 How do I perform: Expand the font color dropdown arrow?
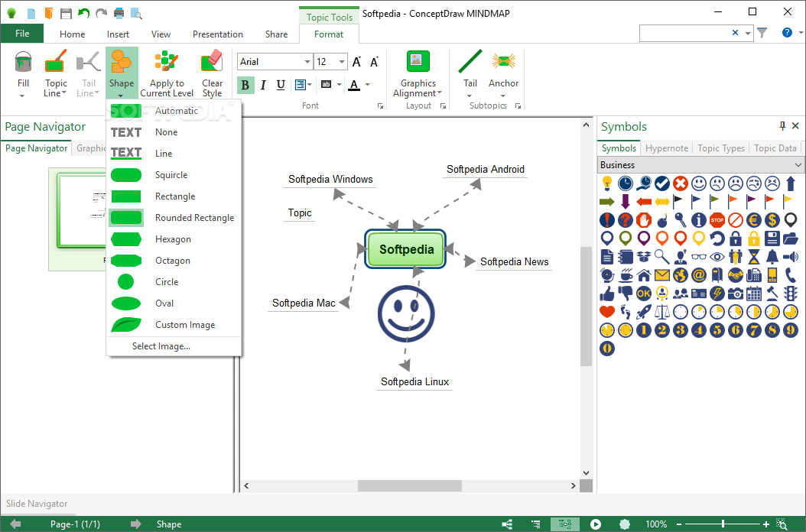[368, 85]
